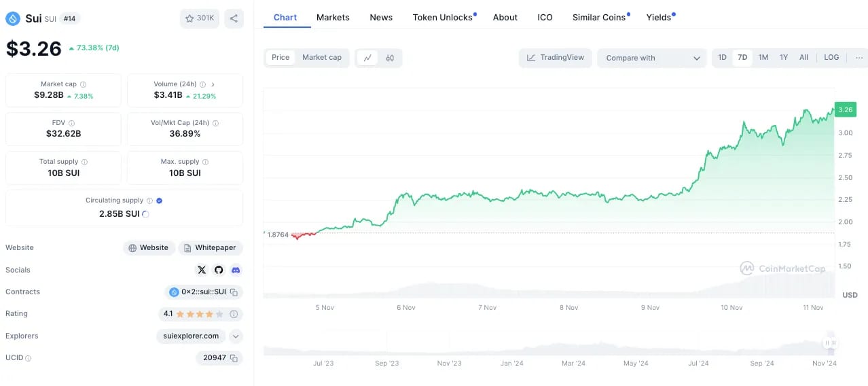This screenshot has width=868, height=386.
Task: Open the GitHub social link
Action: click(219, 270)
